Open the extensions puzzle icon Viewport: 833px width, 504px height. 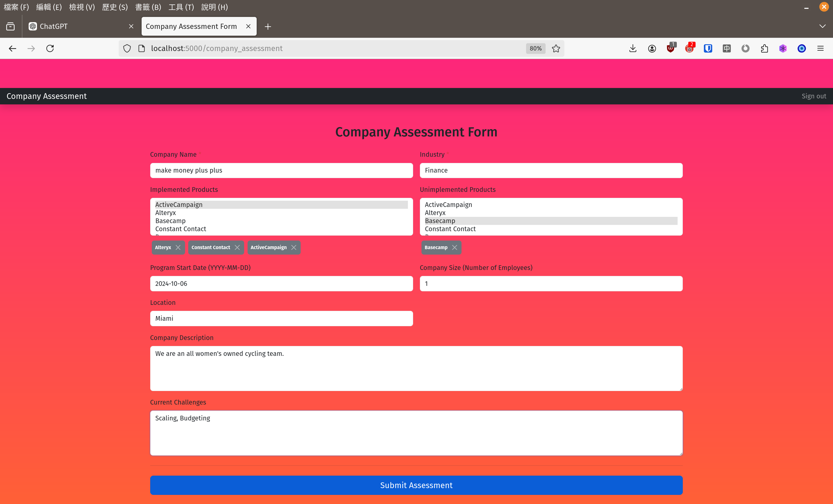pyautogui.click(x=764, y=48)
